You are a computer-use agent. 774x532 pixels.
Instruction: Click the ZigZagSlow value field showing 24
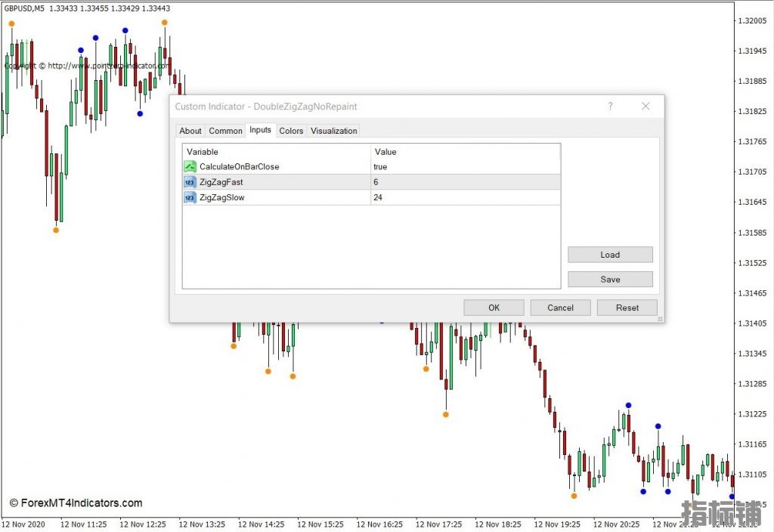coord(465,197)
